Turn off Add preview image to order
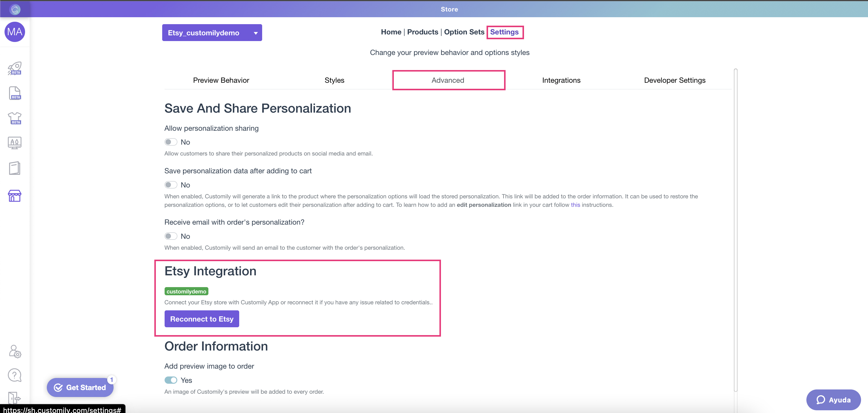This screenshot has height=413, width=868. point(171,380)
